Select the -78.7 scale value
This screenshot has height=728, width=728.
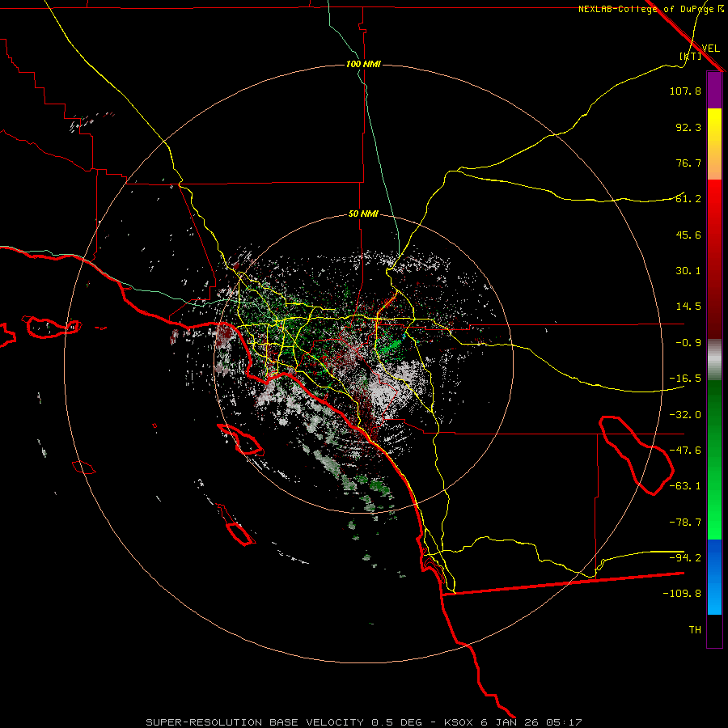pos(685,523)
